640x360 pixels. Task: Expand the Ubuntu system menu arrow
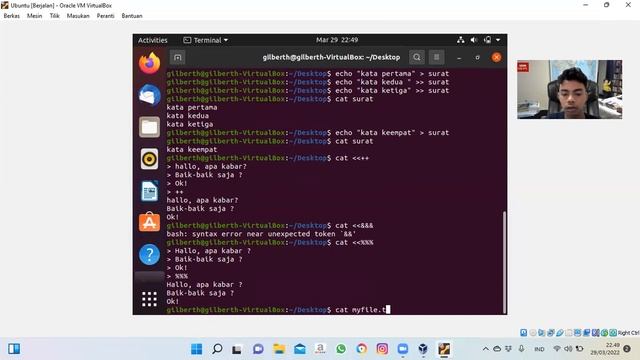click(x=498, y=40)
